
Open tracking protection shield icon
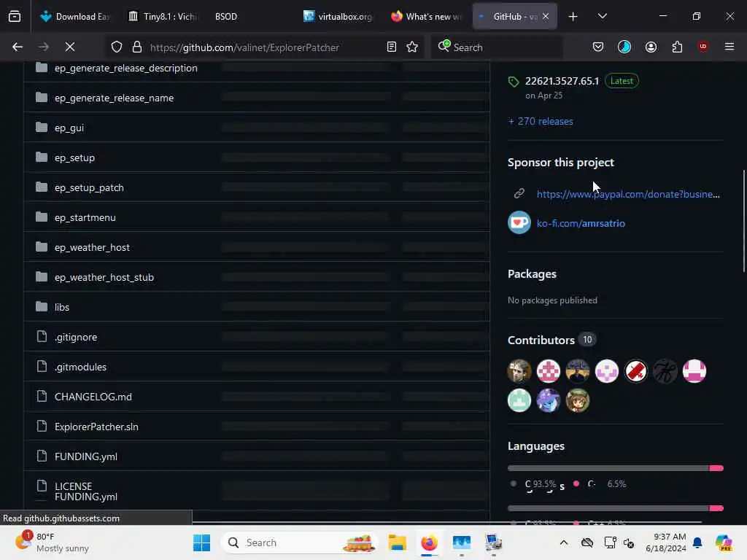click(x=117, y=47)
